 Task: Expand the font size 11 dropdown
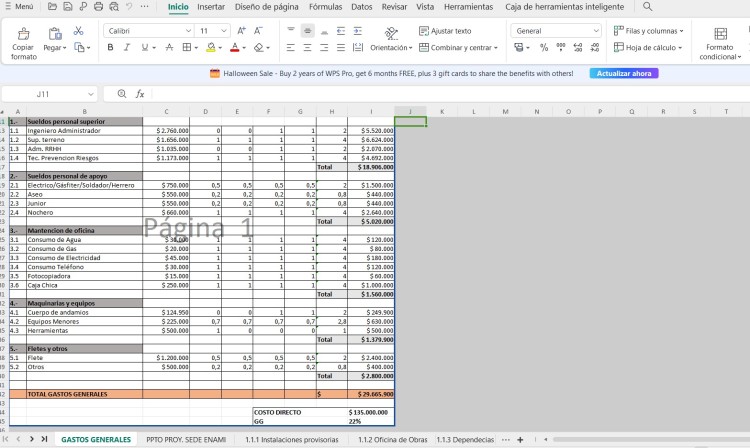click(x=223, y=31)
